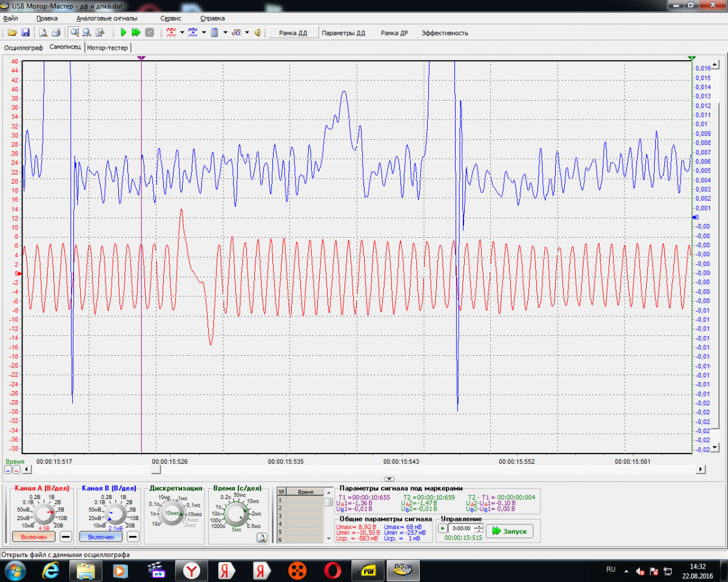Click the third zoom toolbar icon
Screen dimensions: 728x582
coord(100,33)
